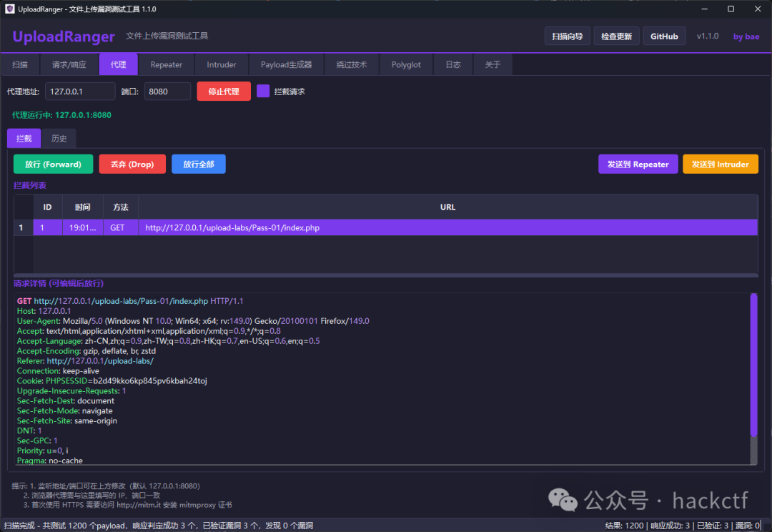This screenshot has width=772, height=532.
Task: Switch to the 扫描 tab
Action: 20,64
